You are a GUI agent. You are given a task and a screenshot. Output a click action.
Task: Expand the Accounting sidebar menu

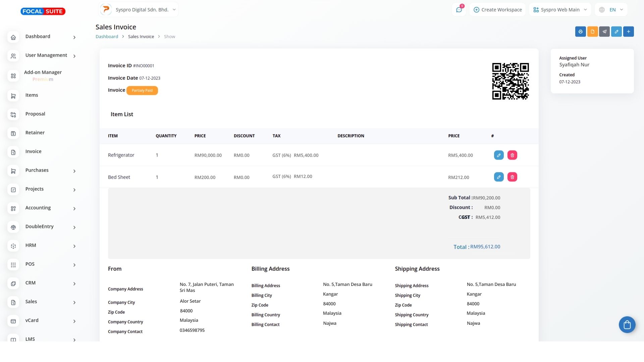tap(42, 208)
